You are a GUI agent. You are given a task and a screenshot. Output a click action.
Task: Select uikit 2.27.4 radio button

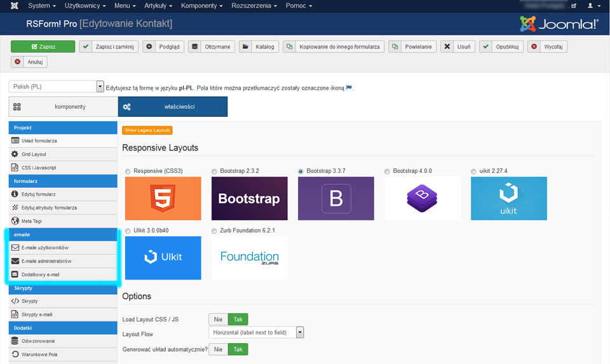click(473, 172)
